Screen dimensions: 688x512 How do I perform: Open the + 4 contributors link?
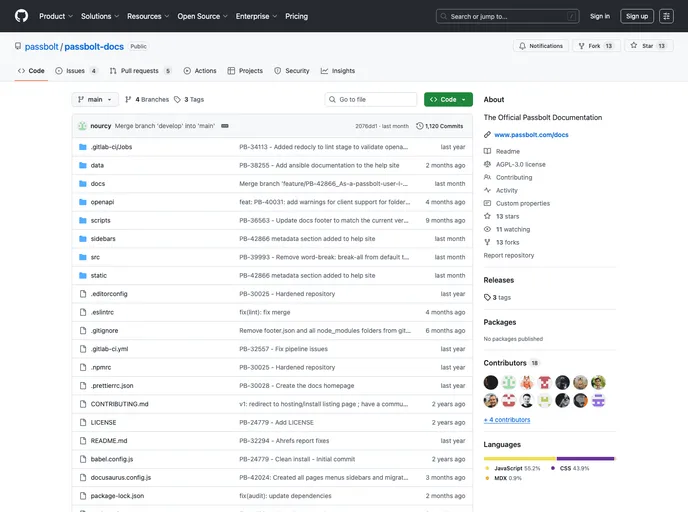[x=507, y=419]
